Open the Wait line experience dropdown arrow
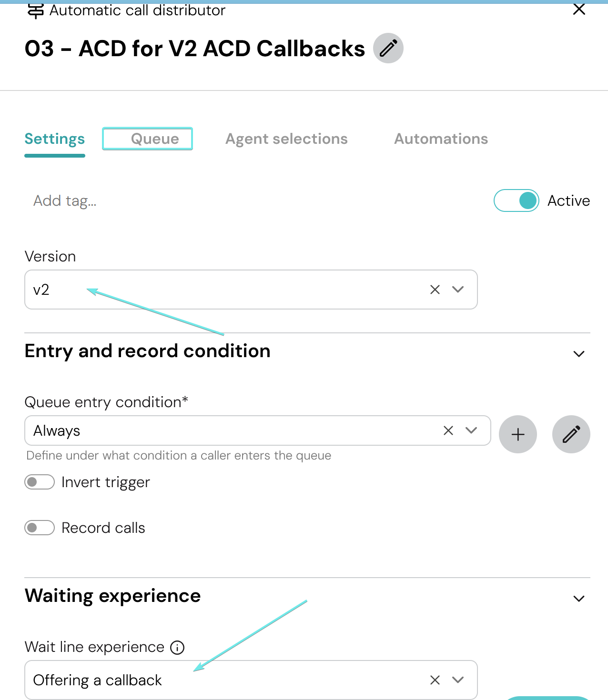The height and width of the screenshot is (700, 608). 458,680
